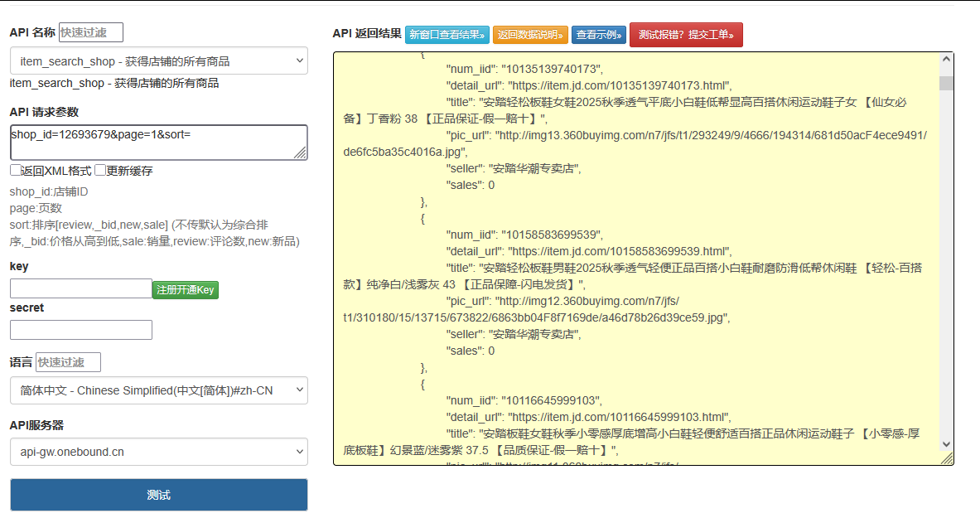This screenshot has height=518, width=980.
Task: Click the pic_url line containing img12.360buyimg.com
Action: point(562,301)
